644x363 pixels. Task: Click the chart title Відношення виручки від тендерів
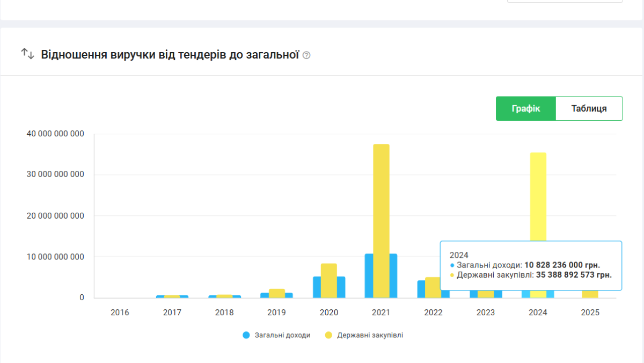pyautogui.click(x=170, y=54)
